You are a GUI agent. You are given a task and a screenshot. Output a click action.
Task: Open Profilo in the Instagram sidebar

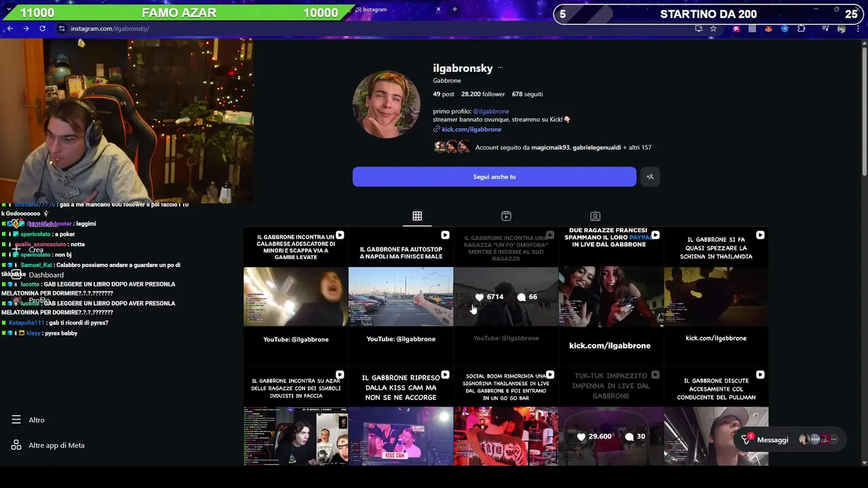pyautogui.click(x=31, y=300)
